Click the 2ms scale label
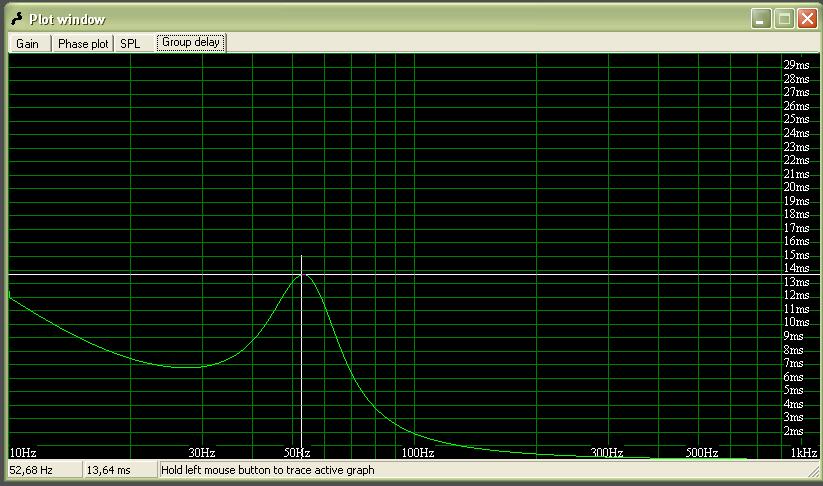Viewport: 823px width, 486px height. click(793, 431)
